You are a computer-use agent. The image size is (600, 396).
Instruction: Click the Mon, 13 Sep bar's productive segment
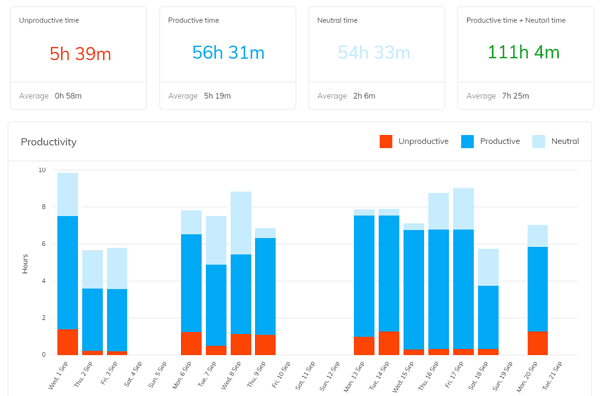click(364, 276)
